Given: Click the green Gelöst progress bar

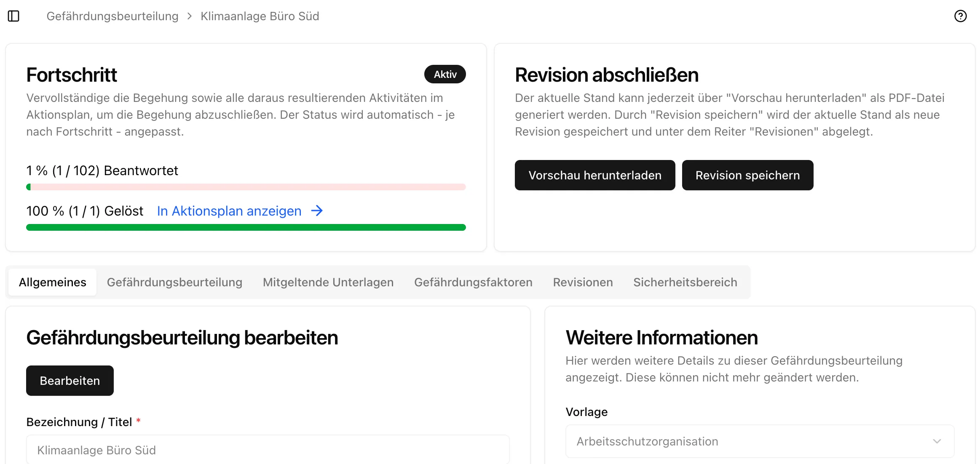Looking at the screenshot, I should (246, 227).
